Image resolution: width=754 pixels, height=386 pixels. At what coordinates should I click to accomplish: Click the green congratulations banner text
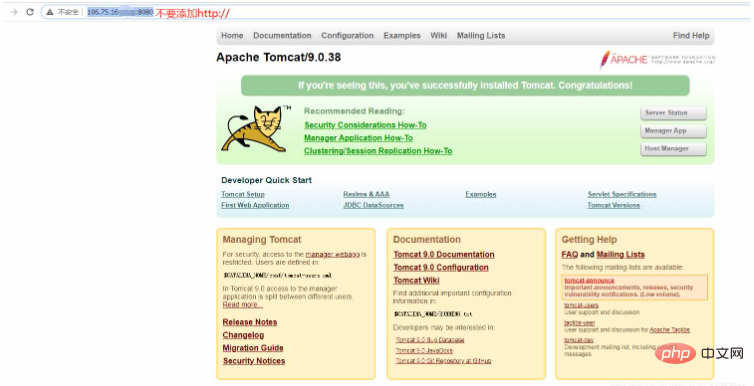pyautogui.click(x=465, y=86)
